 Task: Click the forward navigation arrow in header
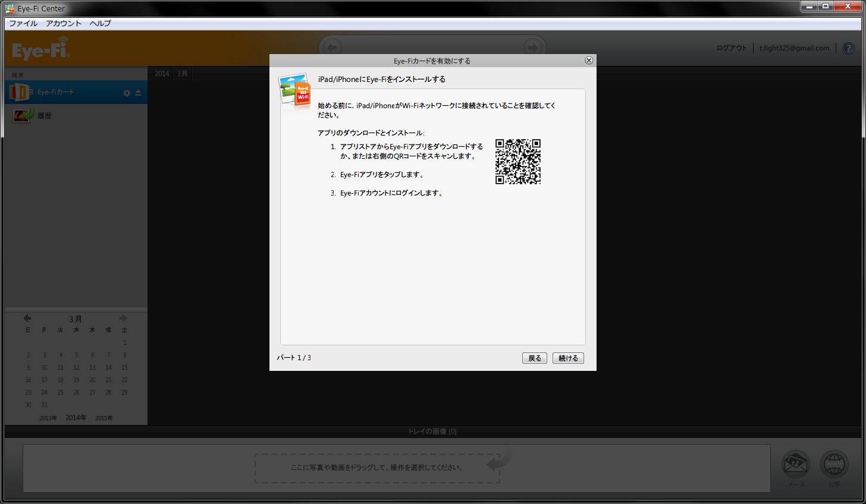[x=533, y=48]
